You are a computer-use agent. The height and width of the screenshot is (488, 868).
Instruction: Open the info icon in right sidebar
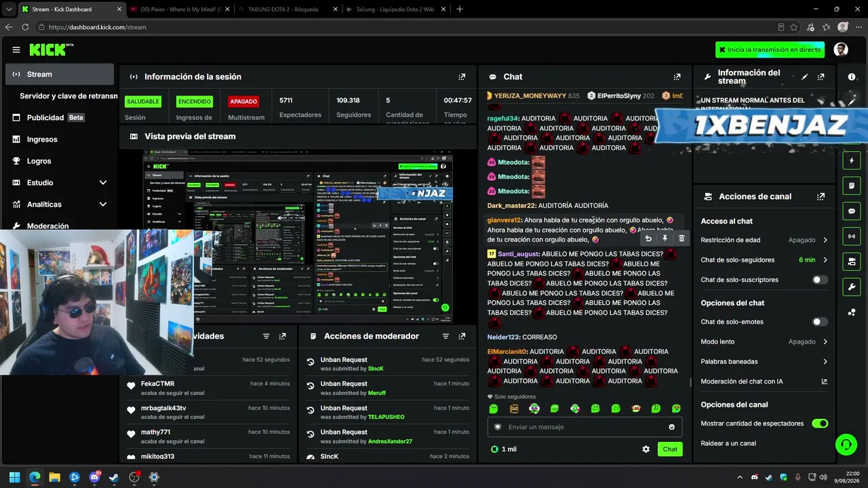(852, 77)
